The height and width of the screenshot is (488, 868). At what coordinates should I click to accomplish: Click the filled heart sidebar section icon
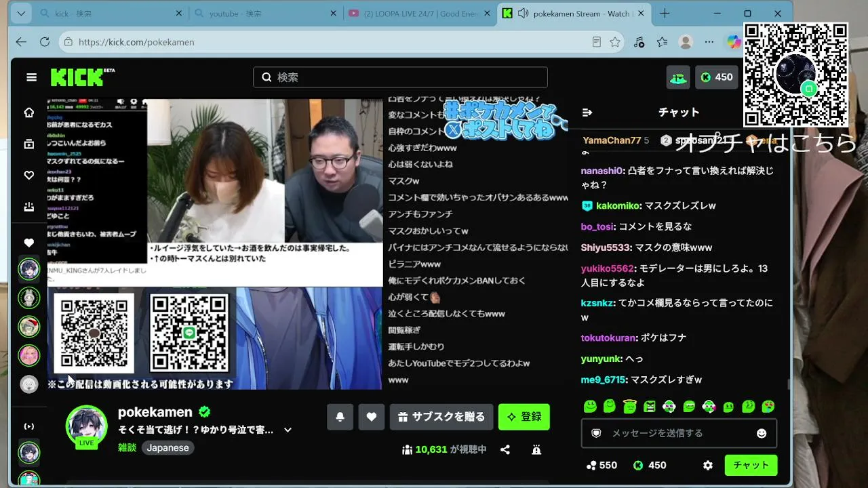pyautogui.click(x=29, y=243)
